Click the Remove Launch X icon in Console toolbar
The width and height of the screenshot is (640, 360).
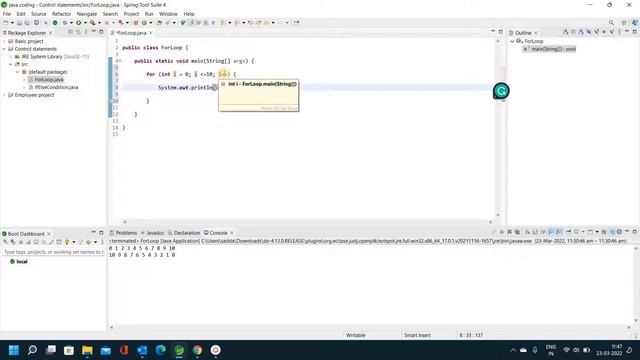coord(509,232)
